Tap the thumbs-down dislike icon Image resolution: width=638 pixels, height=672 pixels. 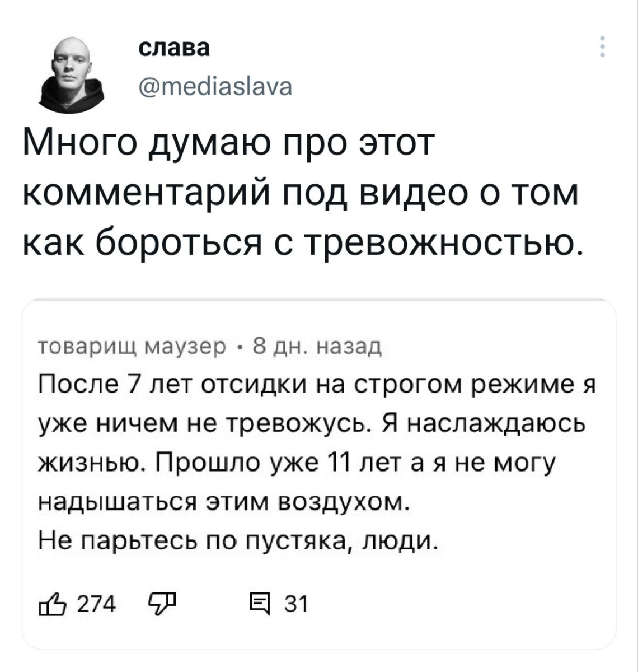click(x=162, y=604)
